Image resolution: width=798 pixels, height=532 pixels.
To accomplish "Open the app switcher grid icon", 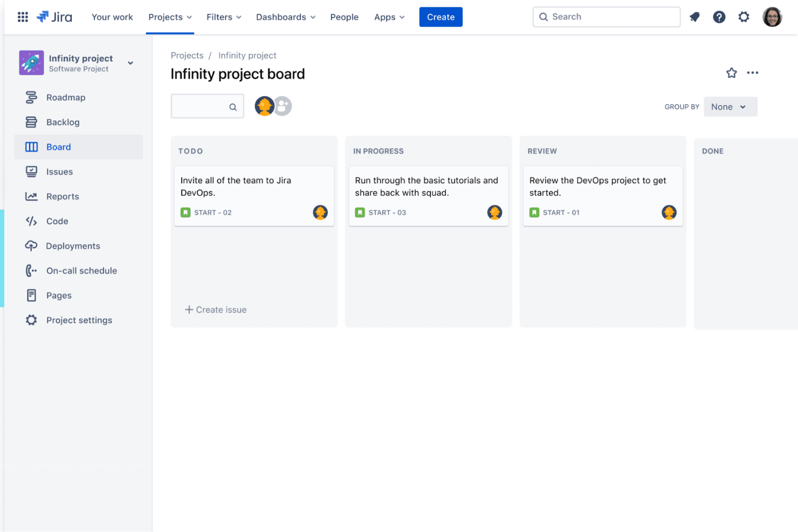I will point(23,17).
